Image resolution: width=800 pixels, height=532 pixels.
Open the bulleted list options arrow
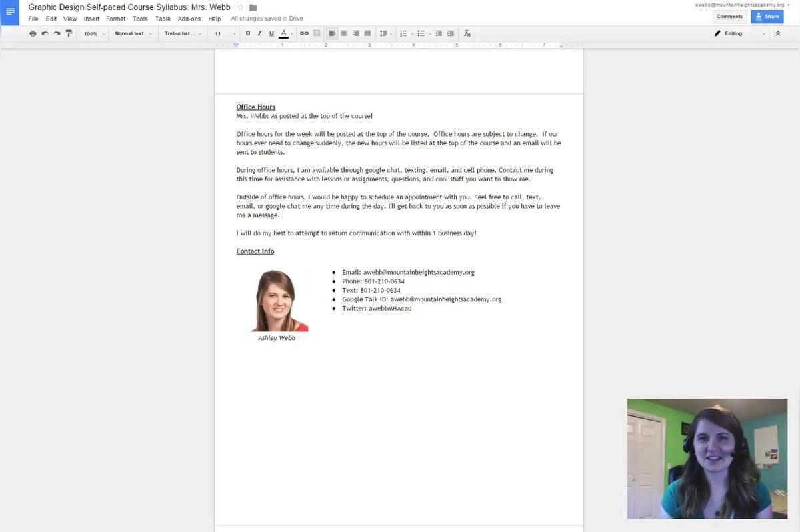pyautogui.click(x=430, y=33)
